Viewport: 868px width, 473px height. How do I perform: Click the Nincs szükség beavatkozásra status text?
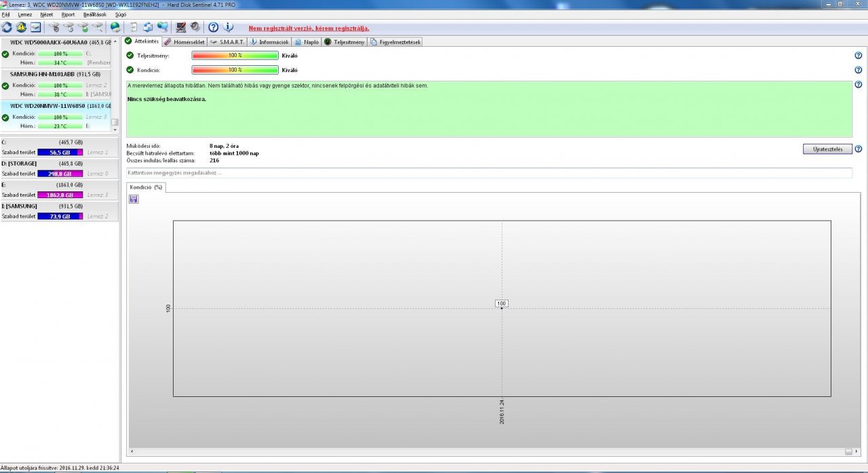(167, 99)
